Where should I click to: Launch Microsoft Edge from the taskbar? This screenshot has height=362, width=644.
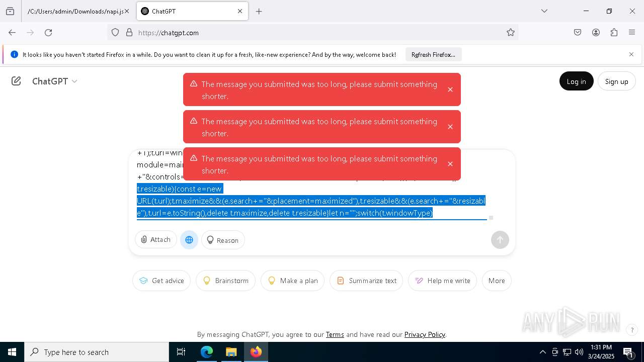207,352
